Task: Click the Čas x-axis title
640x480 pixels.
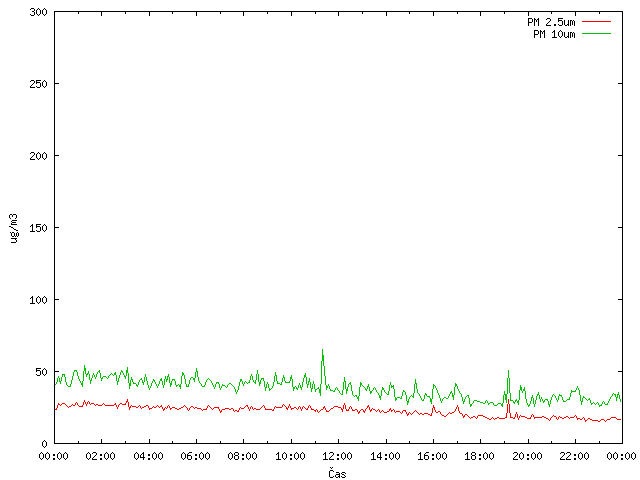Action: [337, 473]
